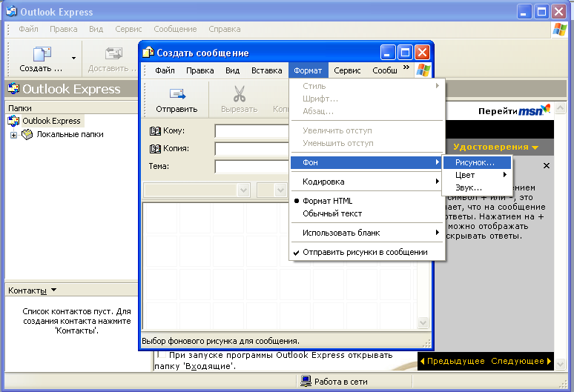Click the main pane scrollbar up arrow
Image resolution: width=574 pixels, height=392 pixels.
click(x=560, y=108)
